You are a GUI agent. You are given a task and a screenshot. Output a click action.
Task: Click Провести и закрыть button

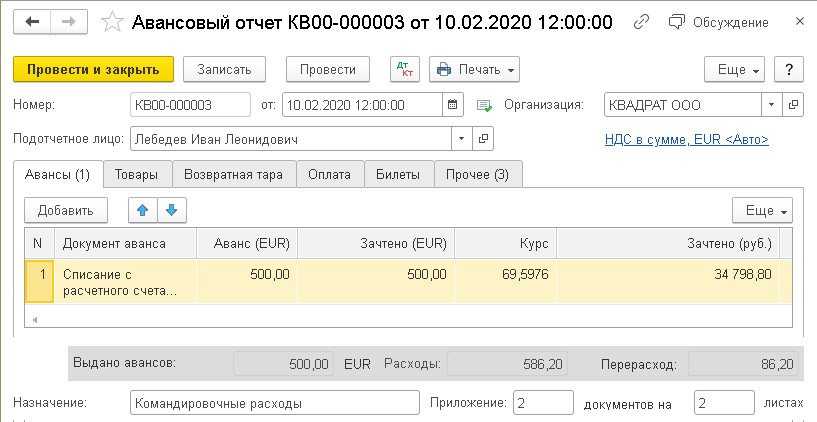(x=93, y=69)
